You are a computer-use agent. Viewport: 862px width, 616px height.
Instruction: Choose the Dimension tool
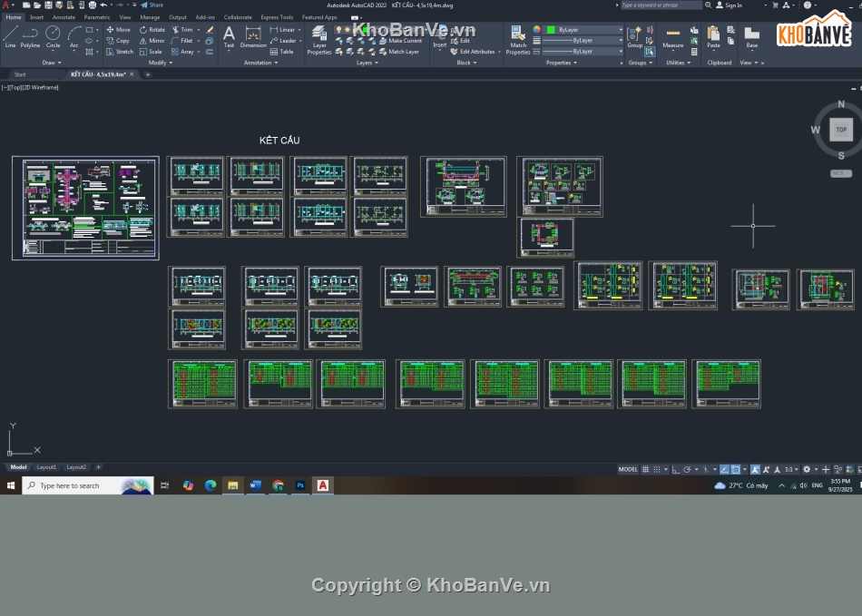[253, 36]
